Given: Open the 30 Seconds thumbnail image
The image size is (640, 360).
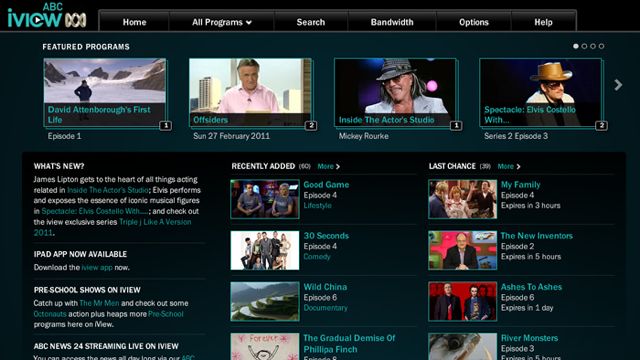Looking at the screenshot, I should (265, 250).
